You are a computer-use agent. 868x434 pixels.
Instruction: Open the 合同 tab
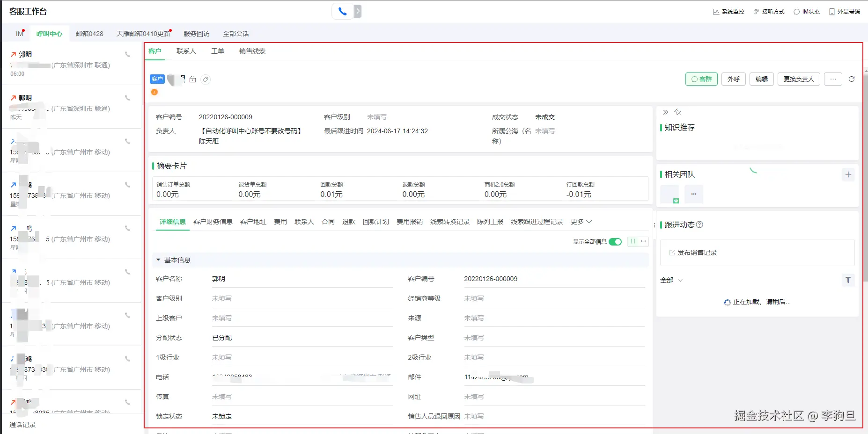pos(328,222)
